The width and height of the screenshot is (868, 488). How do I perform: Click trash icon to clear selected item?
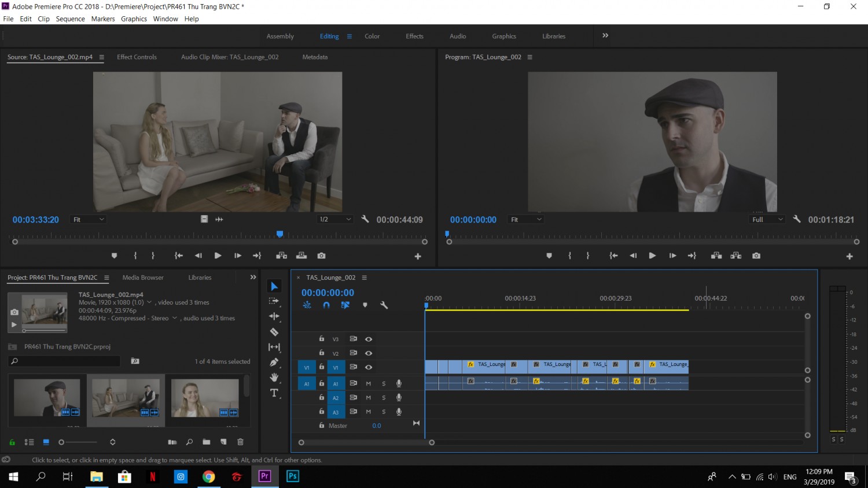pyautogui.click(x=240, y=442)
